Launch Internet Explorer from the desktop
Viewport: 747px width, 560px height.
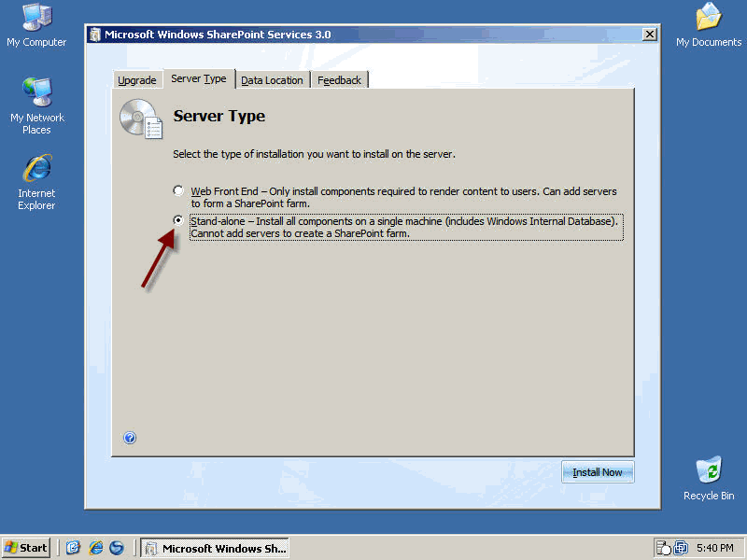36,182
